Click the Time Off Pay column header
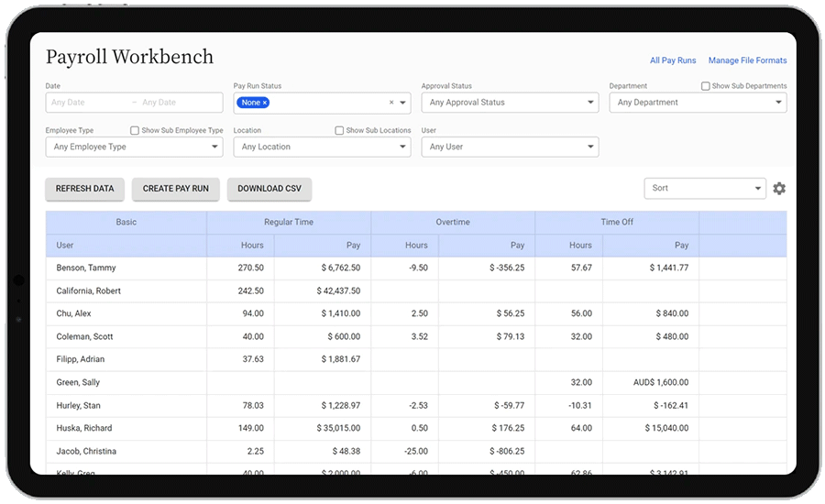 click(x=651, y=246)
